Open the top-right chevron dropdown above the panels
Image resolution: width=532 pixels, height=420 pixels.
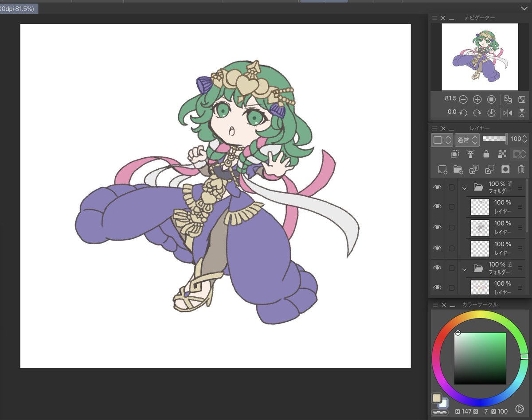coord(524,8)
